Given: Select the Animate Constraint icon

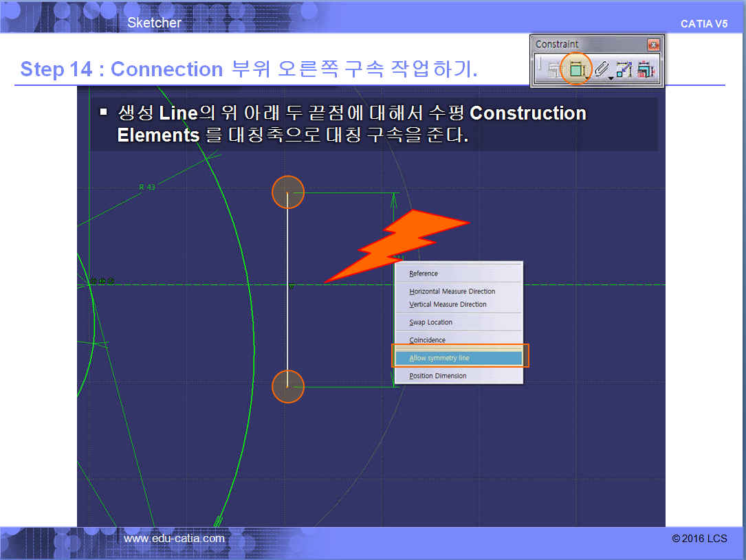Looking at the screenshot, I should [624, 69].
